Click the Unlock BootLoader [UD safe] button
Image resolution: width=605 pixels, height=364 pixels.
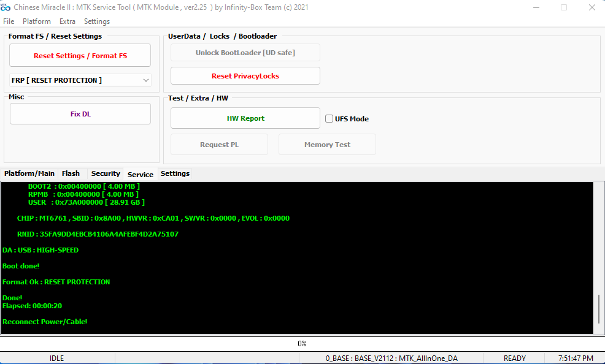(245, 53)
